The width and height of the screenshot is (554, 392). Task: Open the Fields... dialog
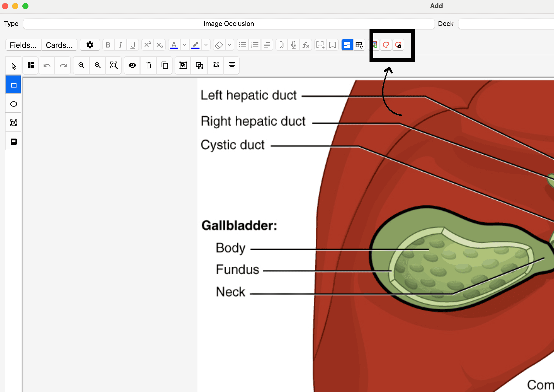pos(23,45)
